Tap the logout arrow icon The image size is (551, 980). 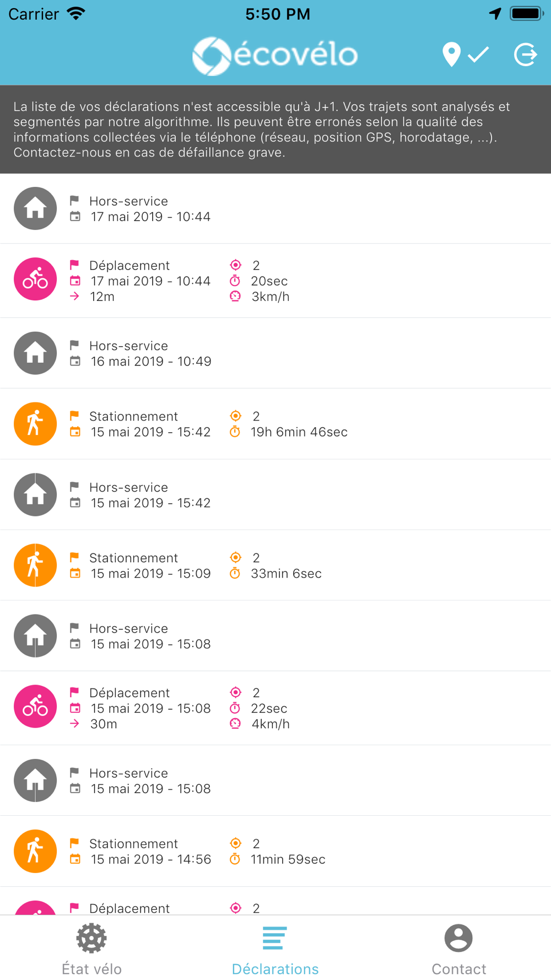pyautogui.click(x=526, y=55)
